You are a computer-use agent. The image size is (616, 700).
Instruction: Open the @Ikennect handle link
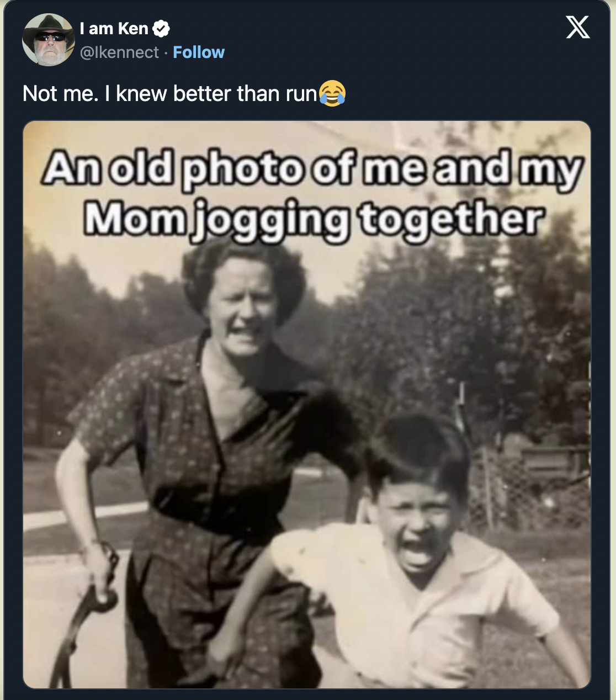119,52
